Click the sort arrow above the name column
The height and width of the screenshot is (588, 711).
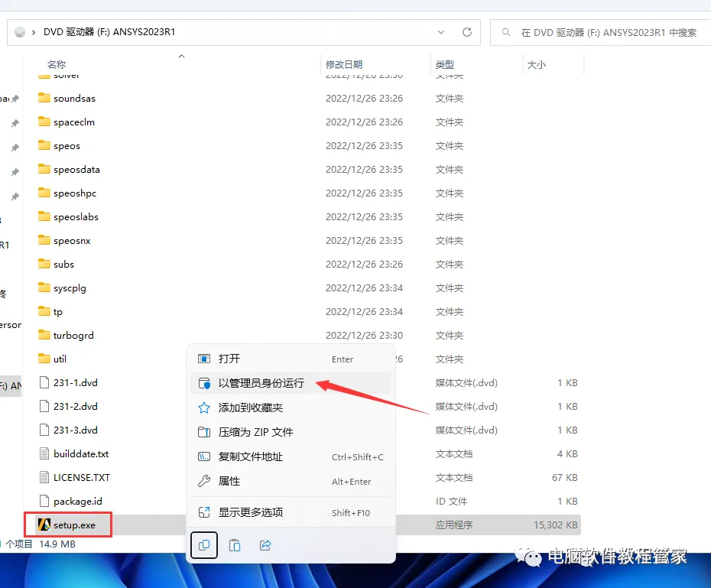[x=181, y=57]
